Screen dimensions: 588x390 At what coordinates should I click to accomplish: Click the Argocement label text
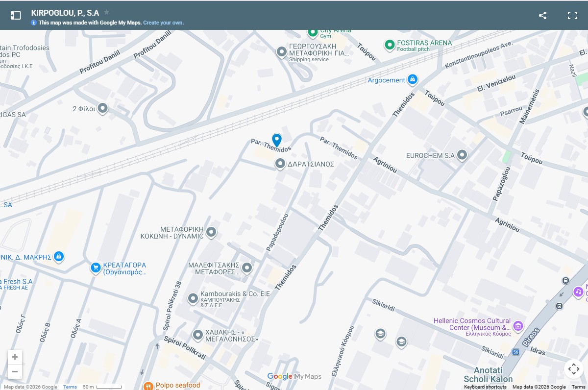[x=387, y=80]
